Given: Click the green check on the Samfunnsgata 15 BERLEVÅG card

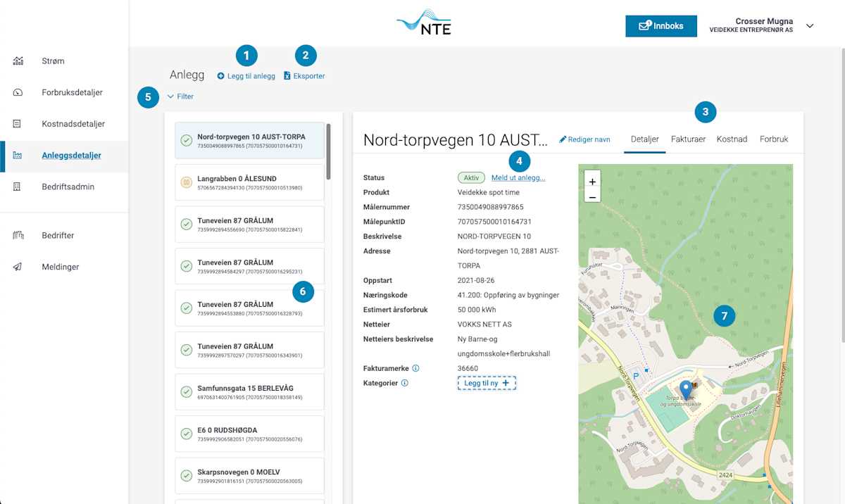Looking at the screenshot, I should point(187,392).
